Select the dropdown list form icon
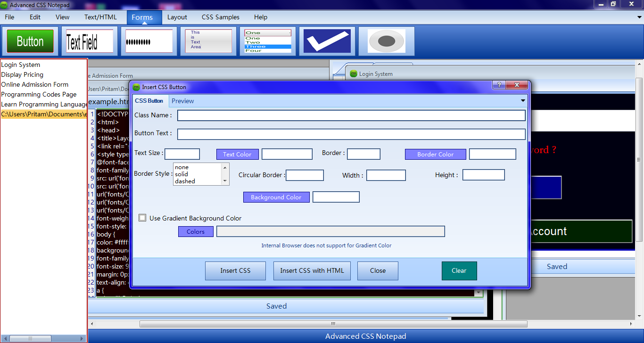The height and width of the screenshot is (343, 644). (x=267, y=41)
